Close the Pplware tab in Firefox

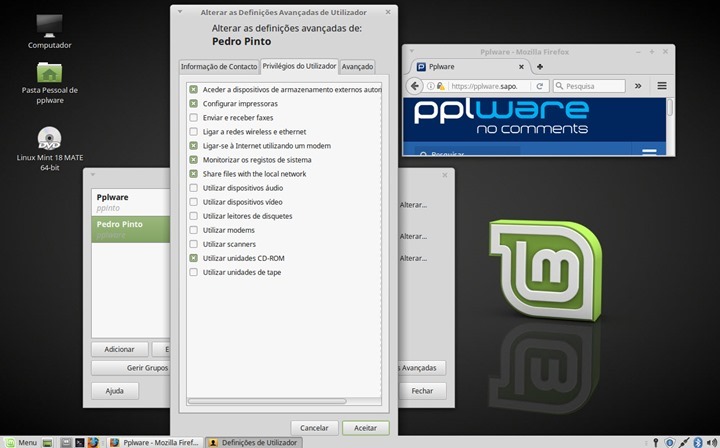(x=521, y=67)
